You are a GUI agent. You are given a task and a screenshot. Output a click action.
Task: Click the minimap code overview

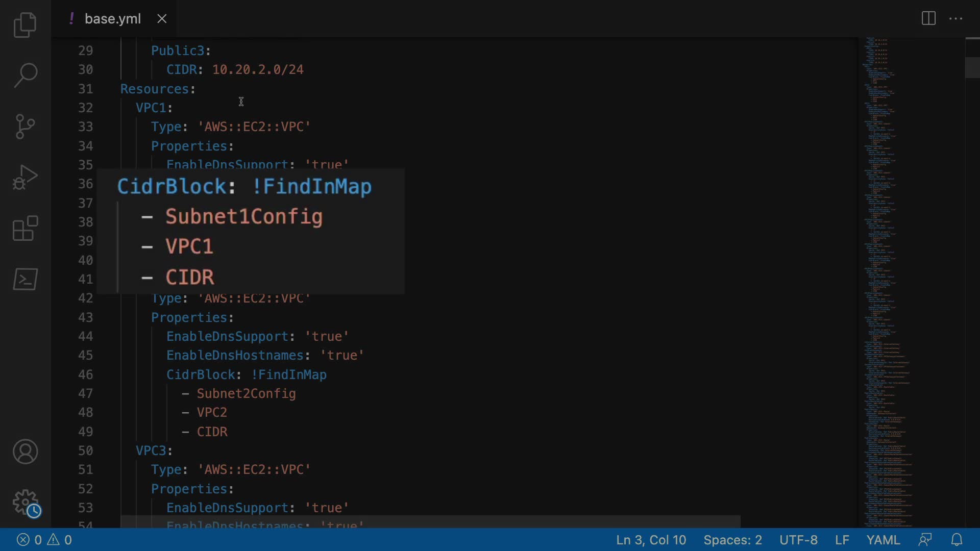click(x=888, y=255)
